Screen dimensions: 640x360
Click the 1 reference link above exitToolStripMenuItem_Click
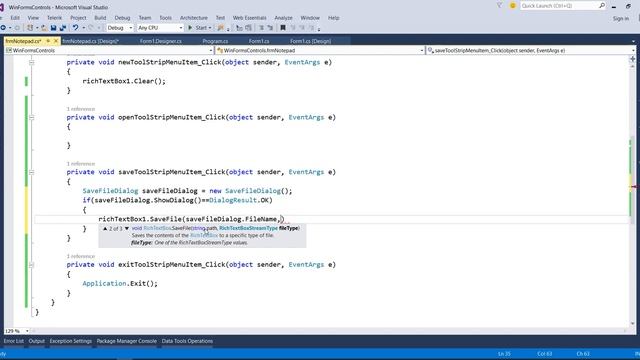click(81, 256)
